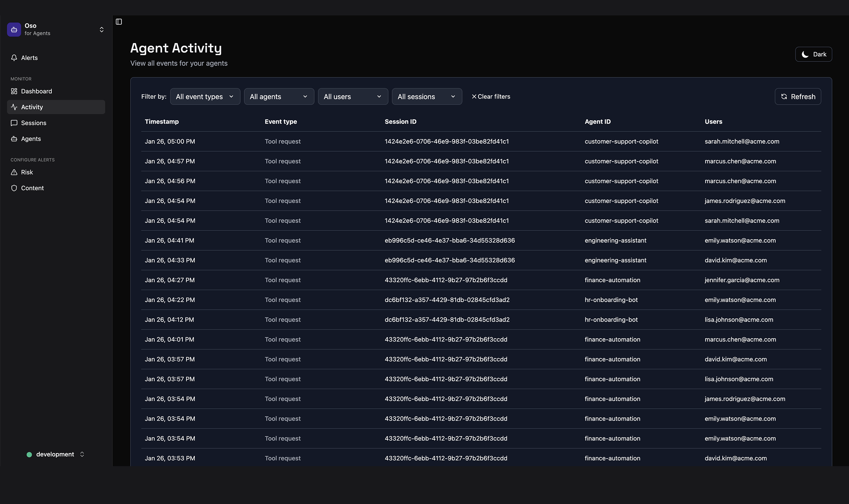
Task: Open Sessions from the Monitor section
Action: pos(34,123)
